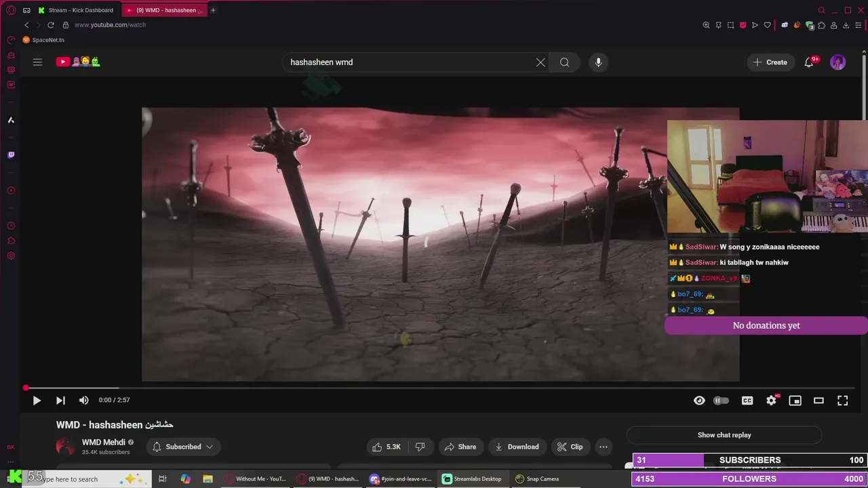The width and height of the screenshot is (868, 488).
Task: Open the sidebar media Player icon
Action: pos(11,190)
